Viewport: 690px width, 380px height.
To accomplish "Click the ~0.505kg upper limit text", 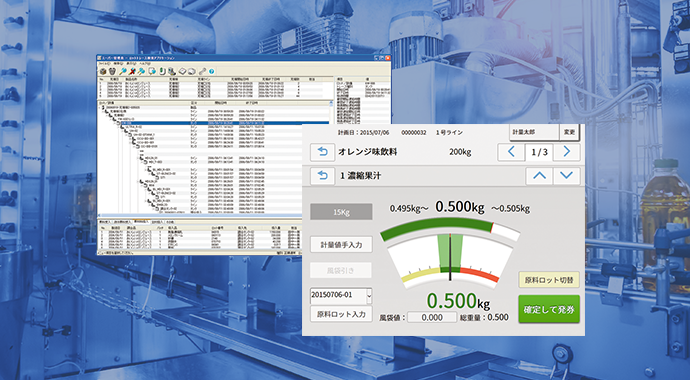I will point(510,208).
